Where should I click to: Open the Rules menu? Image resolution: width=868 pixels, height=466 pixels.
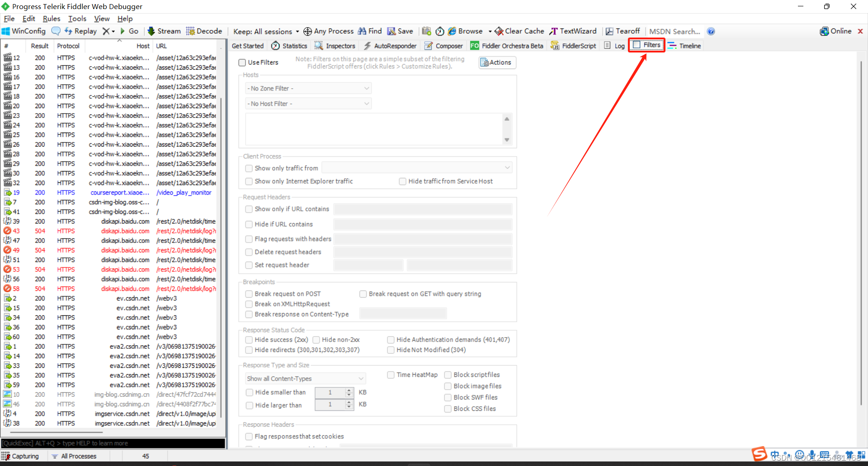[x=51, y=19]
